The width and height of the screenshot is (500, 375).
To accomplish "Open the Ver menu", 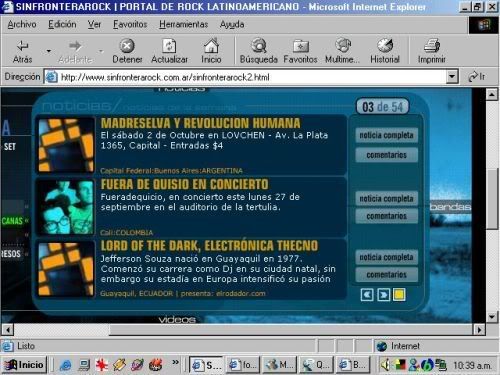I will point(94,24).
